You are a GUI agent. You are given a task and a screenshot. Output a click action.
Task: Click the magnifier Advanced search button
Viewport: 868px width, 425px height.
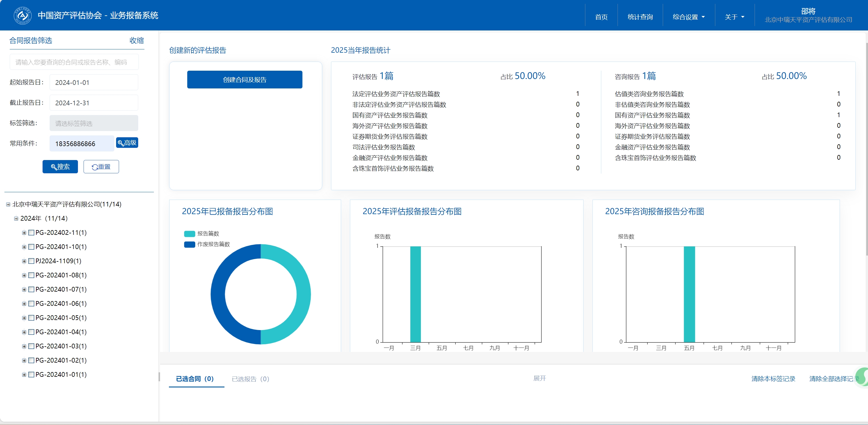click(127, 143)
